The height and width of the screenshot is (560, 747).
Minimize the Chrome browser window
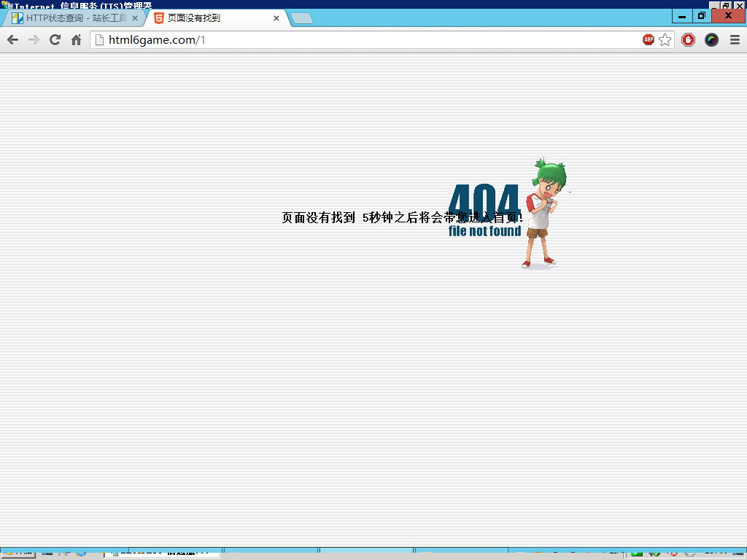pos(682,16)
